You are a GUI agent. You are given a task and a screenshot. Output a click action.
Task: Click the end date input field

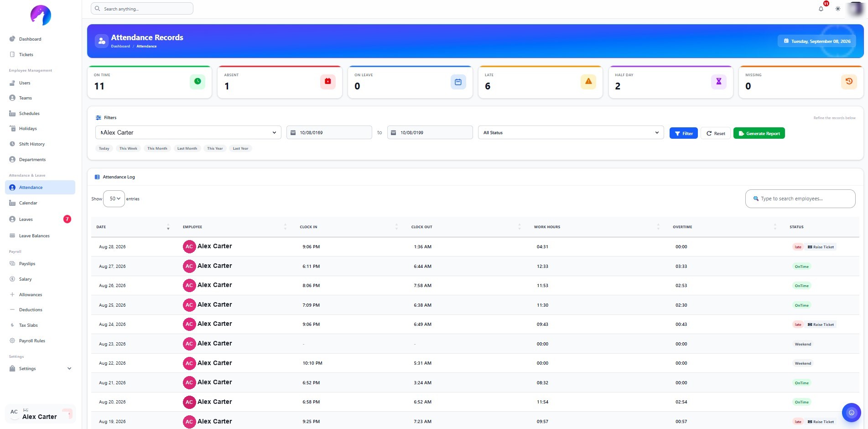[x=430, y=132]
